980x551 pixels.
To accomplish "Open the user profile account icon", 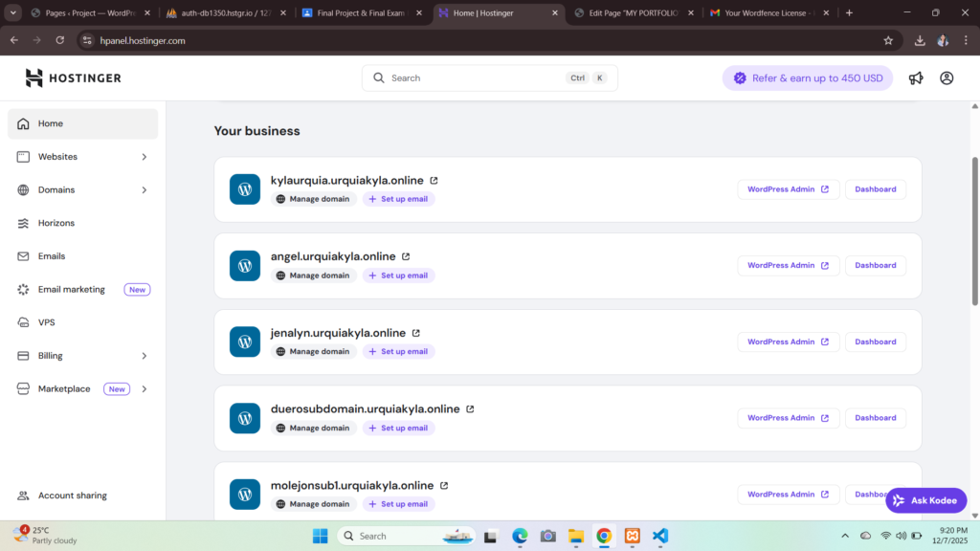I will pos(947,78).
